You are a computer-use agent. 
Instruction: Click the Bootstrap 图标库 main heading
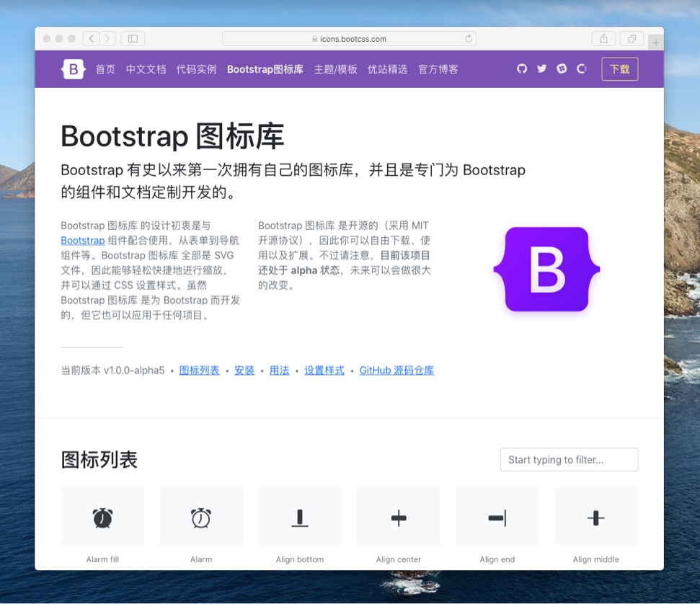pyautogui.click(x=172, y=136)
